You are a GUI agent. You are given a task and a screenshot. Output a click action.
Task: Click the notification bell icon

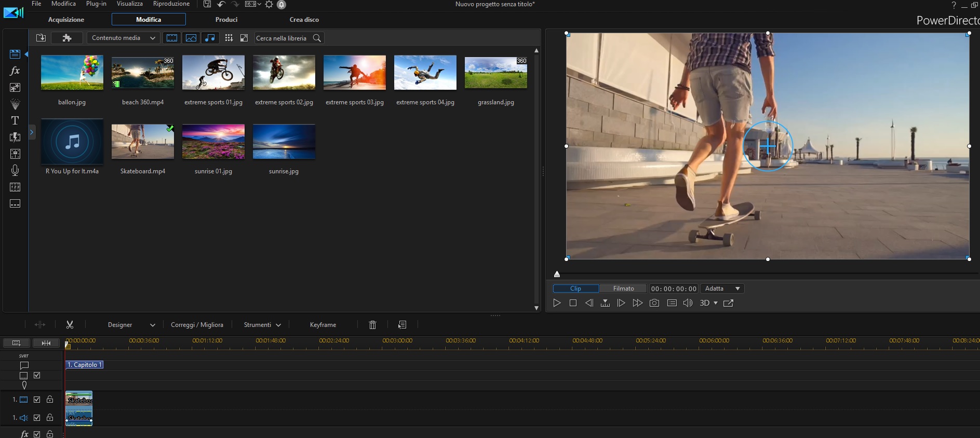281,4
